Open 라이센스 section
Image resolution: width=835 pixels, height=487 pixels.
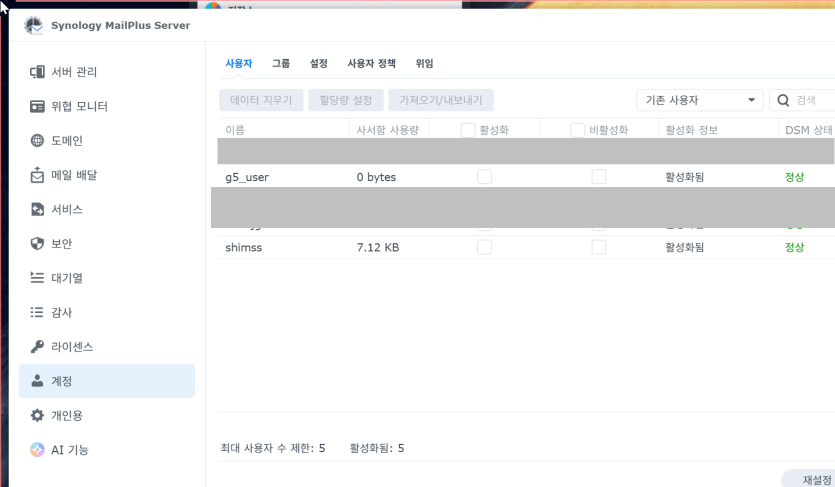click(x=107, y=346)
